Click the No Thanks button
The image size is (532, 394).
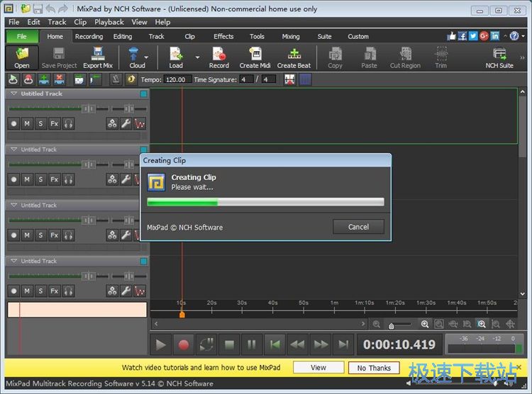point(374,368)
